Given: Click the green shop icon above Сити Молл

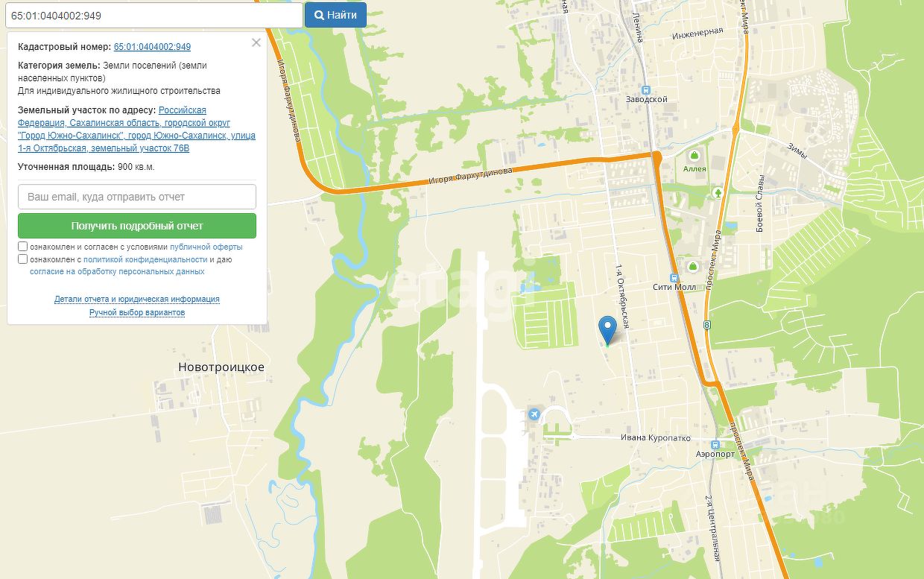Looking at the screenshot, I should [x=693, y=266].
